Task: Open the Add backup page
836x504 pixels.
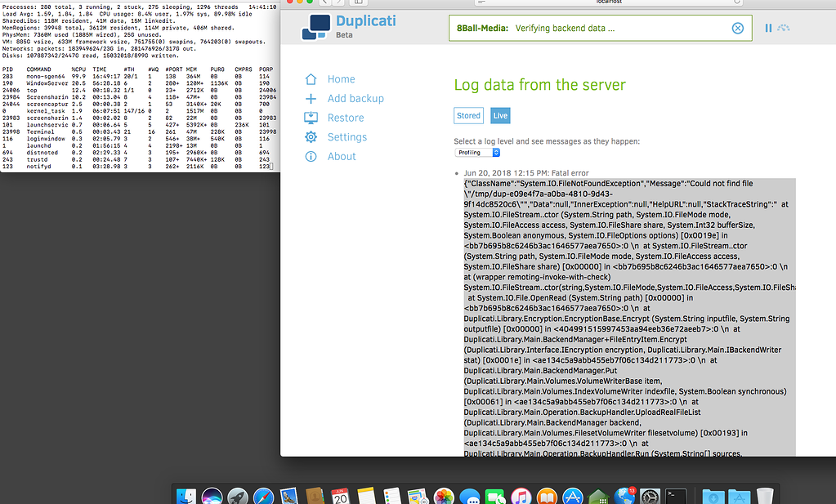Action: (x=344, y=99)
